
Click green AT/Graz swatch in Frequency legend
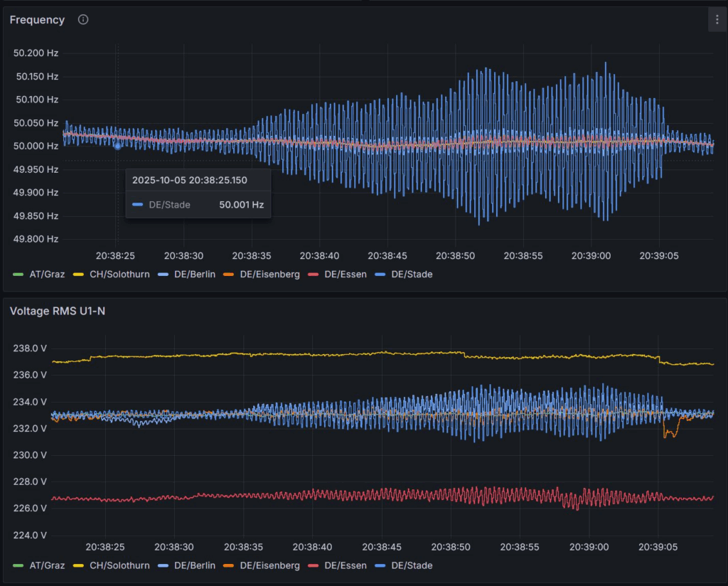(x=18, y=274)
